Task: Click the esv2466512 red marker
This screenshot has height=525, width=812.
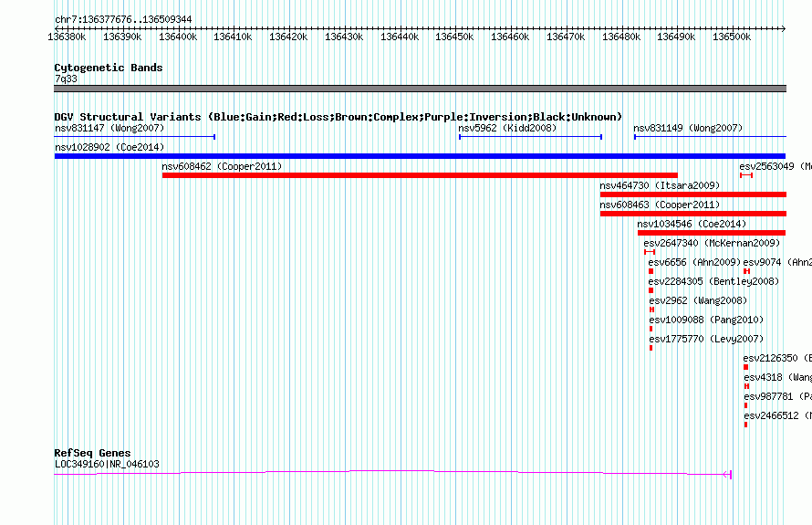Action: pos(745,425)
